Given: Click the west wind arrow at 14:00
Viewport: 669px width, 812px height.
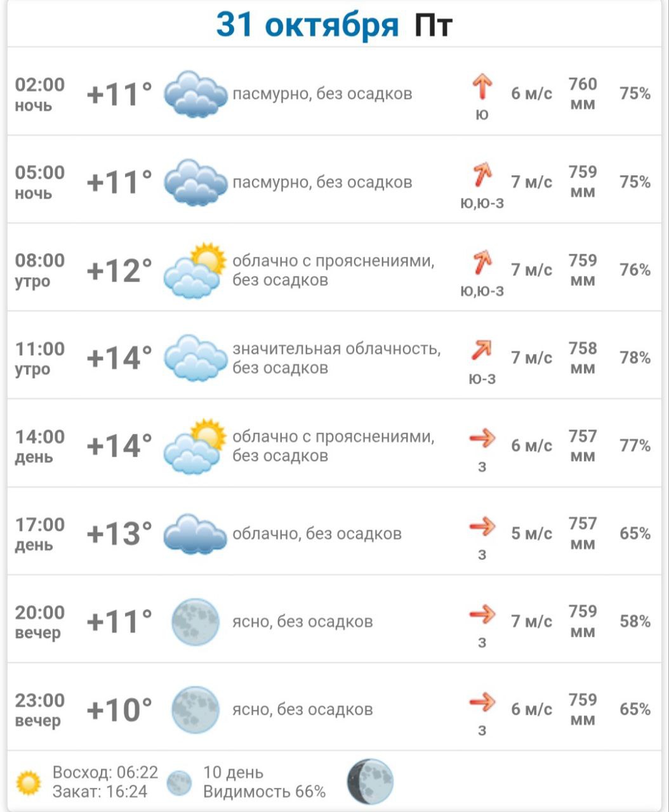Looking at the screenshot, I should 482,438.
